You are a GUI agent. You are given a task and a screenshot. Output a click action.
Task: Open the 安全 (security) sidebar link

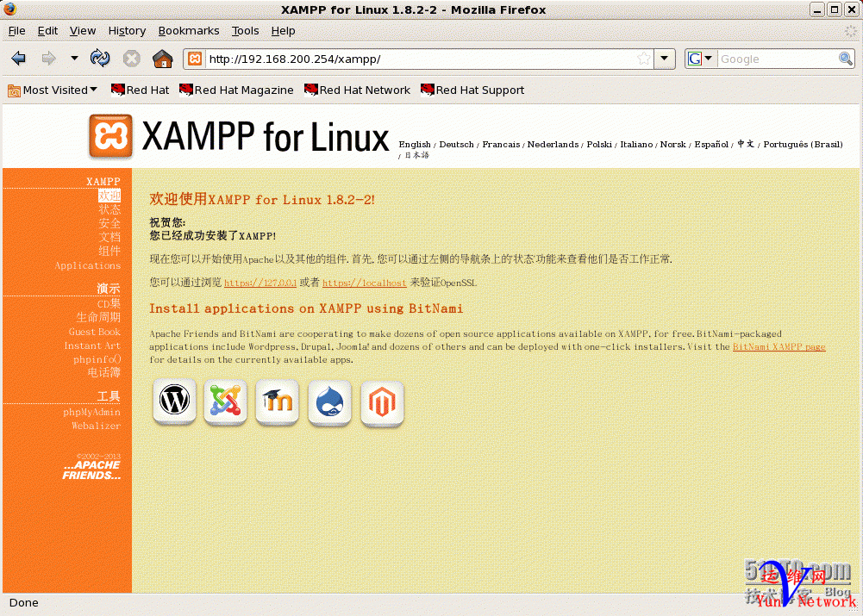pyautogui.click(x=109, y=223)
